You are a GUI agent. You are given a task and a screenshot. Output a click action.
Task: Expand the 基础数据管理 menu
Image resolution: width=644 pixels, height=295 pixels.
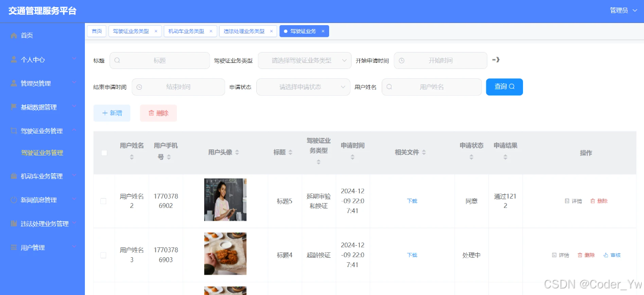coord(74,106)
